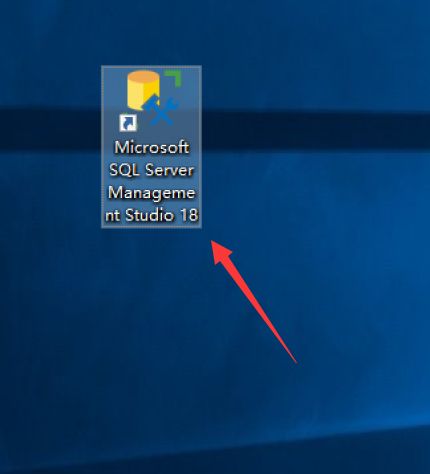Click the green corner bracket on SSMS icon
The width and height of the screenshot is (430, 474).
coord(174,78)
